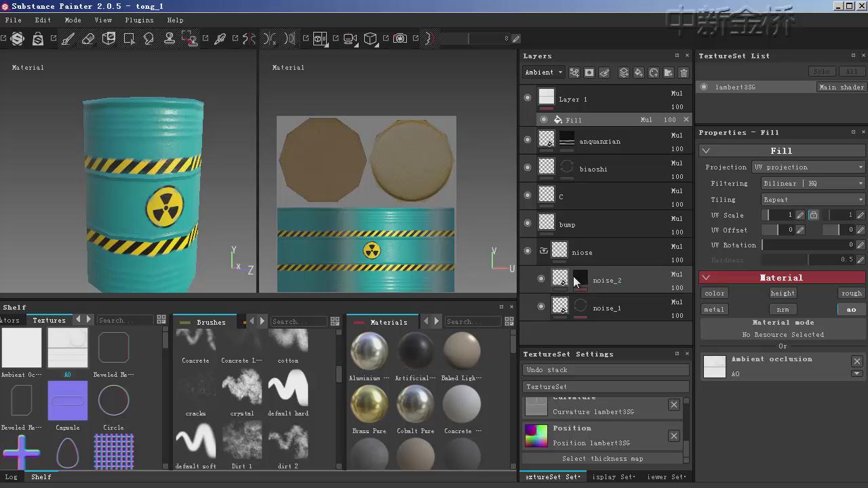Hide the biaoshi layer
Image resolution: width=868 pixels, height=488 pixels.
528,167
